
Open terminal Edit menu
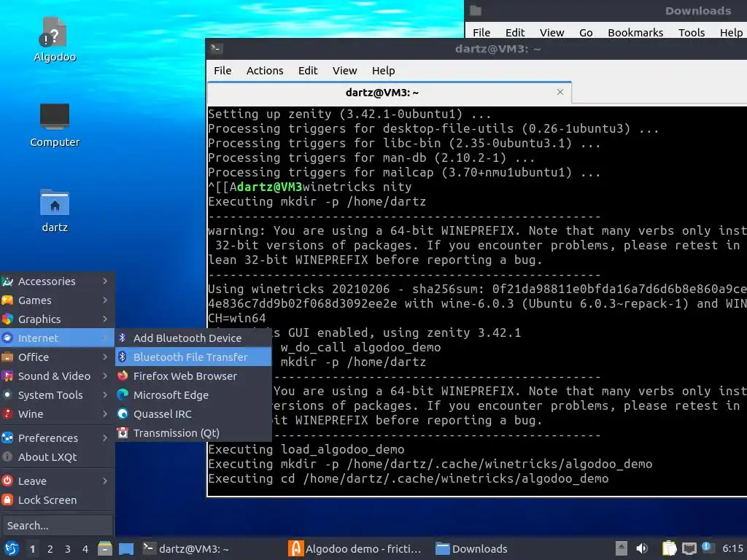click(x=308, y=71)
